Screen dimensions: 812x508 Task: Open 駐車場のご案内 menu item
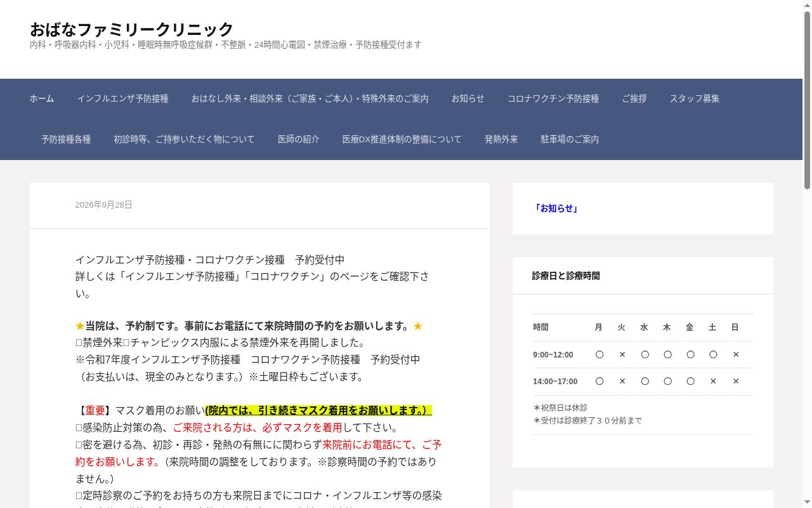(x=570, y=139)
